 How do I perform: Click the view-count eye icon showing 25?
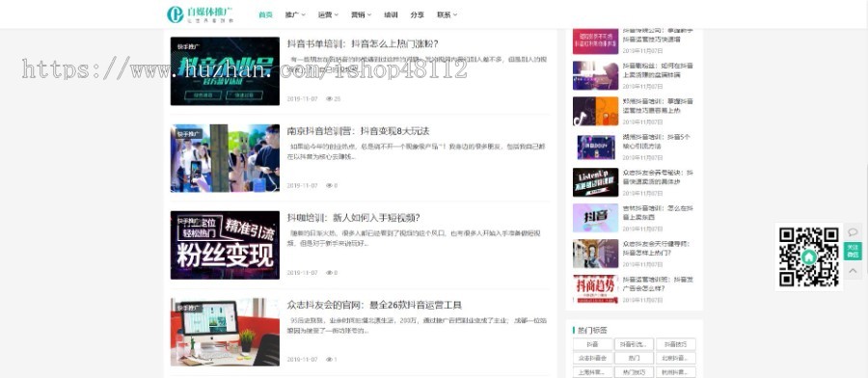tap(329, 99)
